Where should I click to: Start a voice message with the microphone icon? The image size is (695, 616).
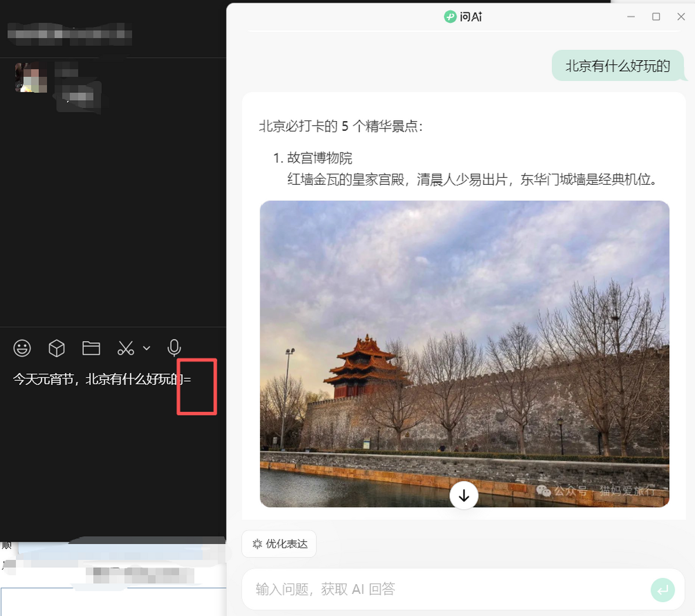click(x=174, y=348)
